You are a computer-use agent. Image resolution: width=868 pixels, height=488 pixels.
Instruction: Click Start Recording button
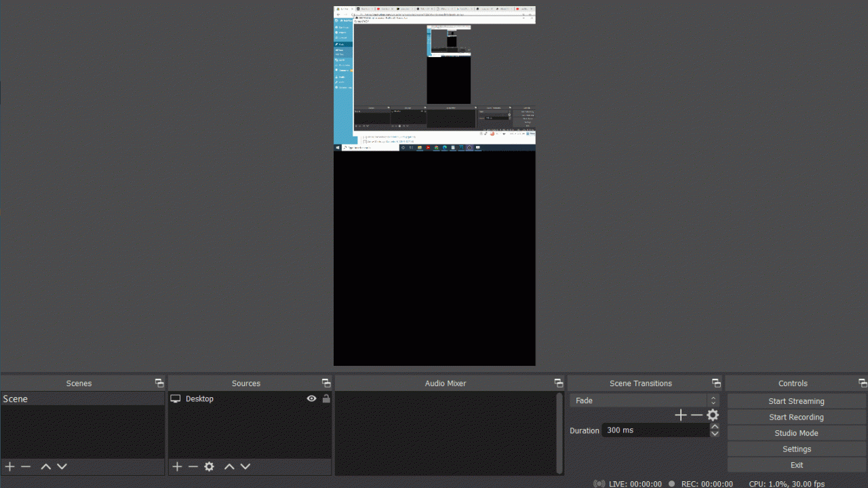click(797, 417)
